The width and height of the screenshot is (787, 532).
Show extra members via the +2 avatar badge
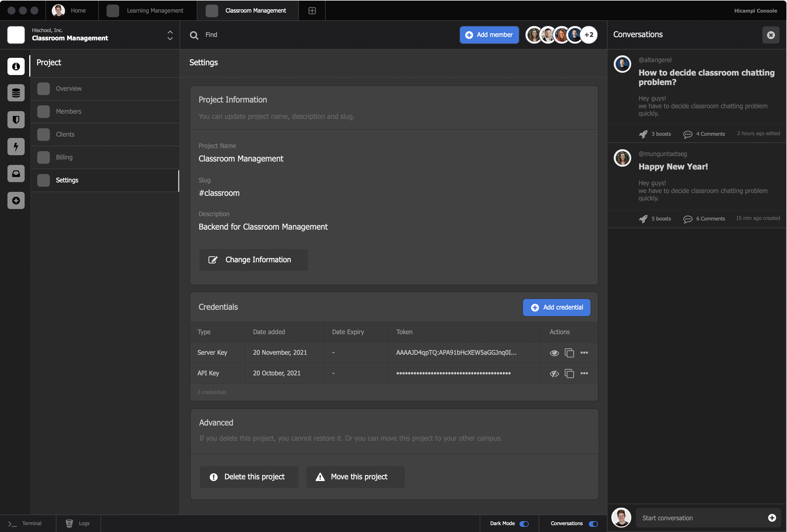589,35
